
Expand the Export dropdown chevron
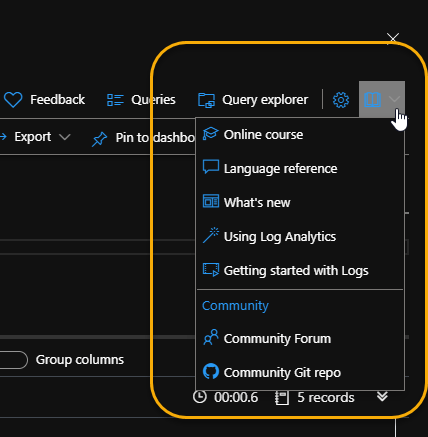(65, 137)
